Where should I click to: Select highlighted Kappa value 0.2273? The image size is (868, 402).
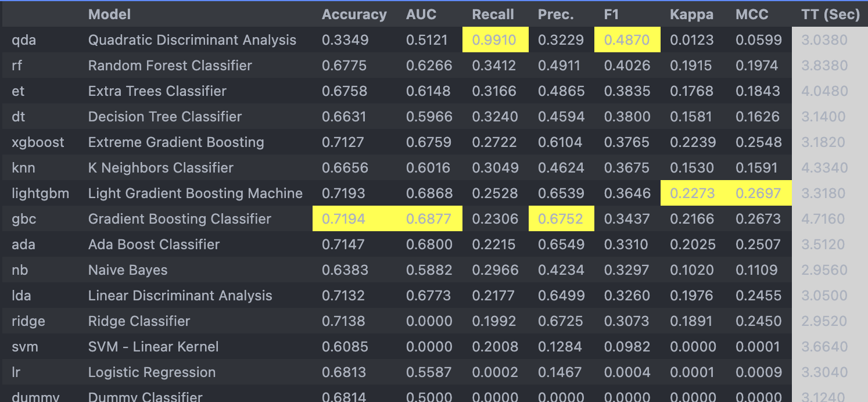(x=693, y=193)
